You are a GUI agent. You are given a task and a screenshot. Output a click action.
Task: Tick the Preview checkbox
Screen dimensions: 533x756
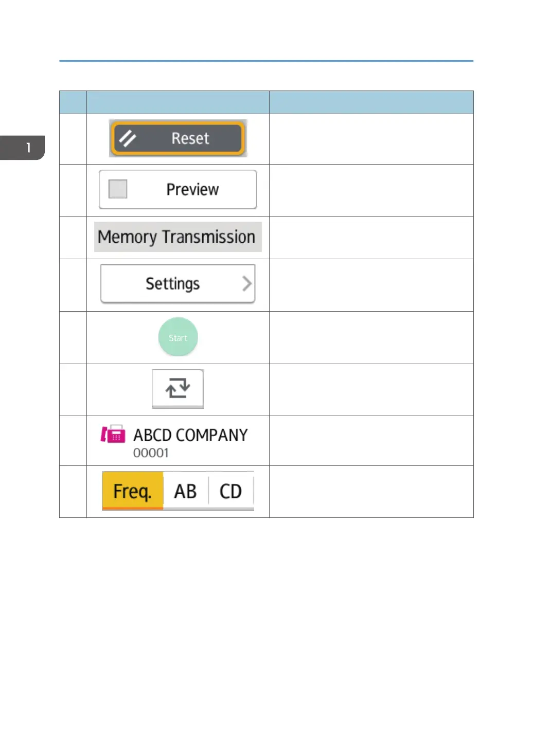click(118, 189)
